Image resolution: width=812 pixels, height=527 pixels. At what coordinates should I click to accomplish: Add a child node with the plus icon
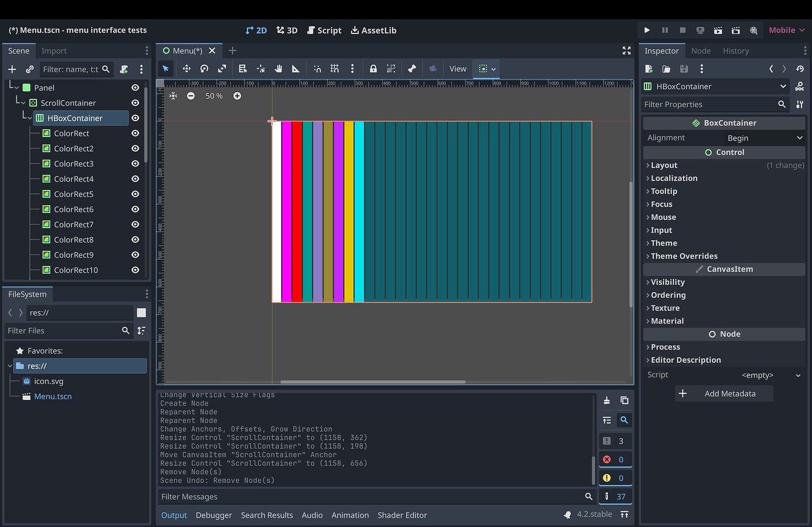pyautogui.click(x=11, y=69)
